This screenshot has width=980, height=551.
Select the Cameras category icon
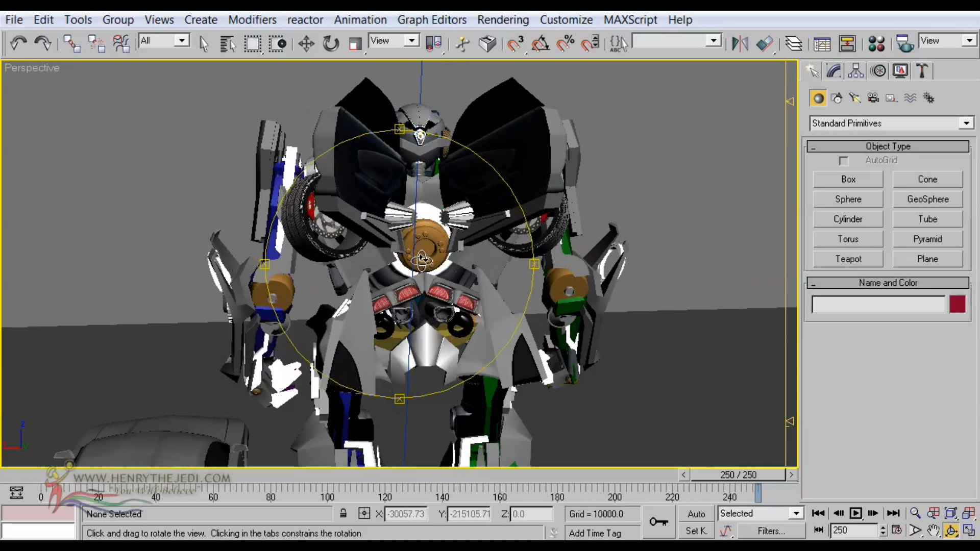(873, 98)
